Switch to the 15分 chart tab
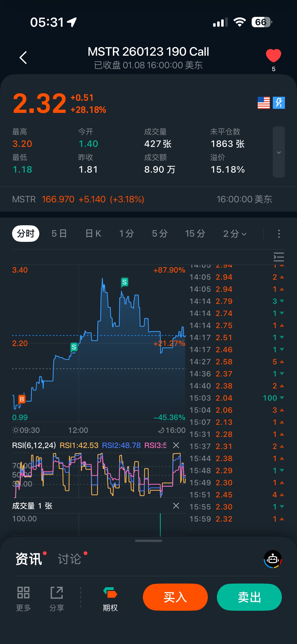 (195, 234)
